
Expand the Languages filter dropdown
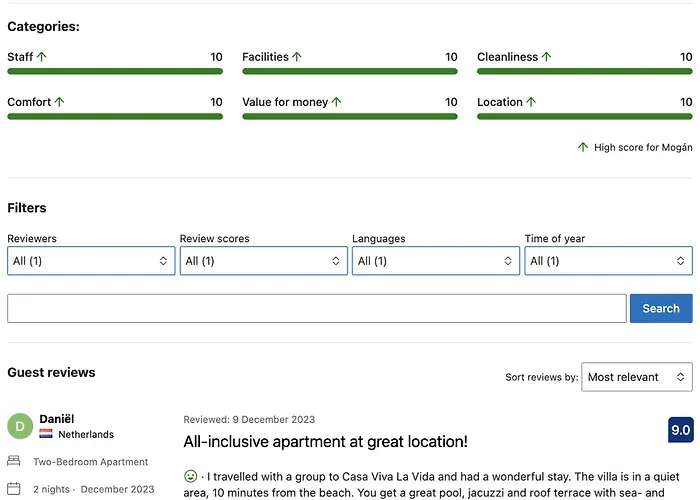pos(436,261)
